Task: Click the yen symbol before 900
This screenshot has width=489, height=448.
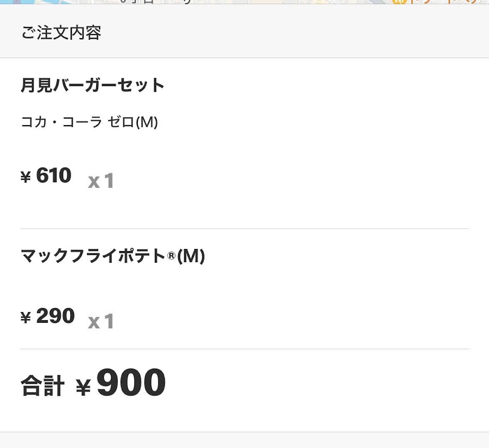Action: pos(83,388)
